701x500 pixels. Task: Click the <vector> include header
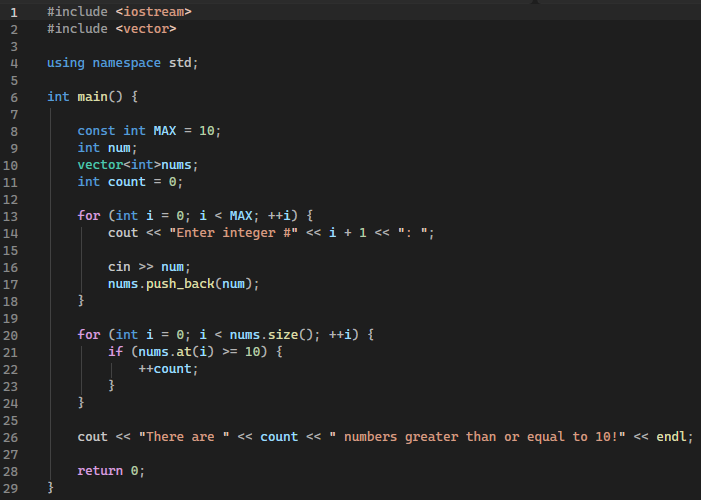146,29
